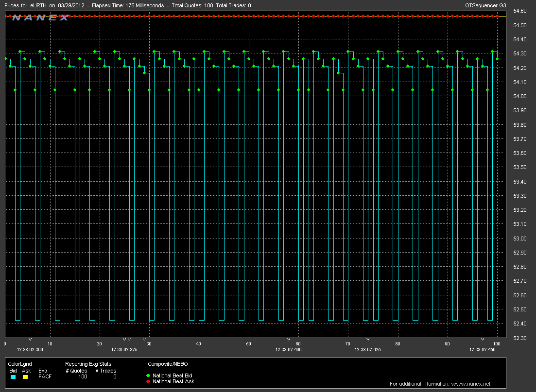The image size is (536, 392).
Task: Click the 53.50 price axis label
Action: (x=520, y=168)
